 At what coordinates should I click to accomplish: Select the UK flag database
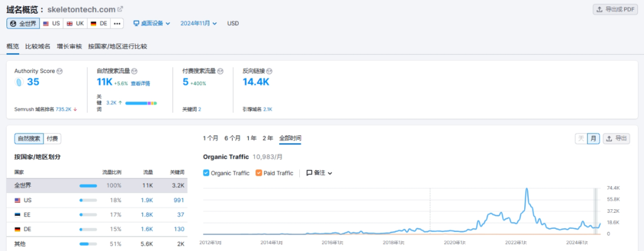pyautogui.click(x=75, y=23)
